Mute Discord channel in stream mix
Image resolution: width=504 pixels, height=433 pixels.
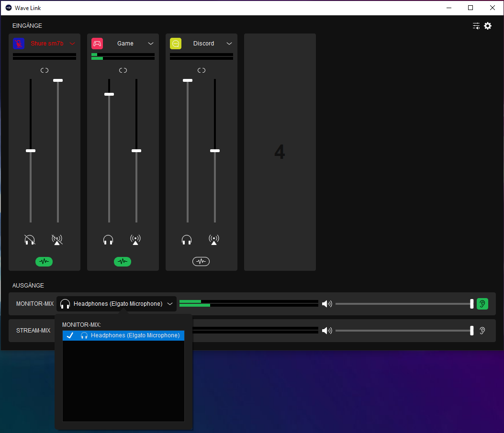coord(214,240)
